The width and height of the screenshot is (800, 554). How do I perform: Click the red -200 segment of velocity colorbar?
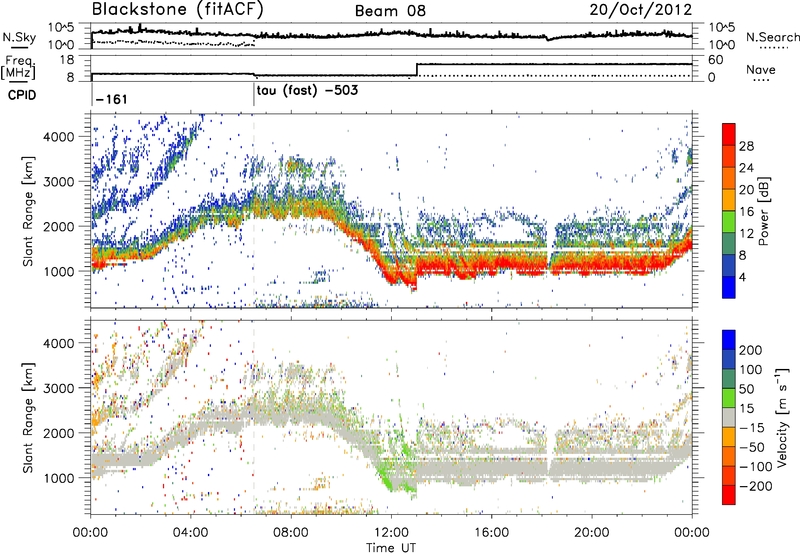click(729, 495)
